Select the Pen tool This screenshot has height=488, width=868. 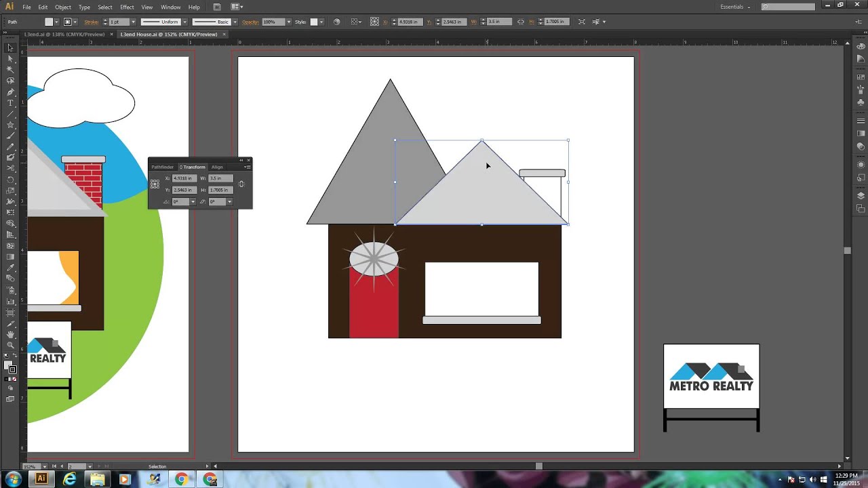(10, 91)
